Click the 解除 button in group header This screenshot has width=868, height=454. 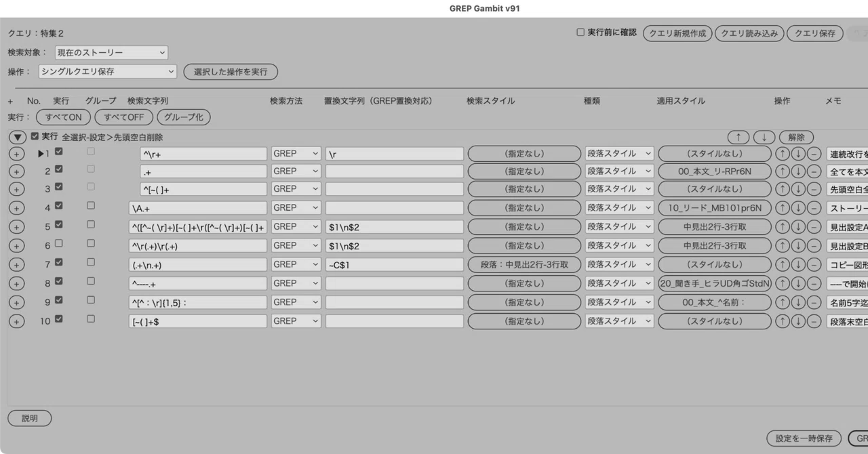coord(796,138)
